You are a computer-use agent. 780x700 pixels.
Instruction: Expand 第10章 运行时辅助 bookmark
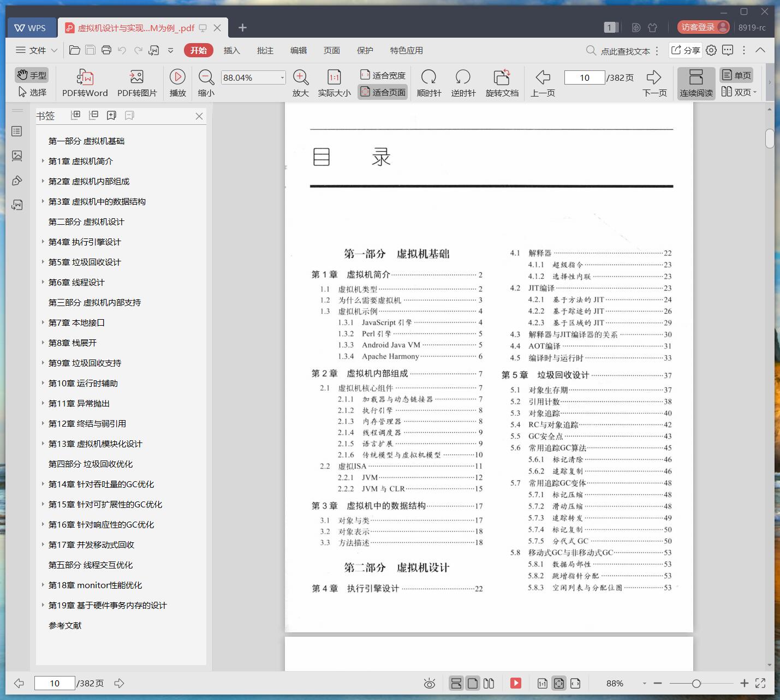point(43,383)
